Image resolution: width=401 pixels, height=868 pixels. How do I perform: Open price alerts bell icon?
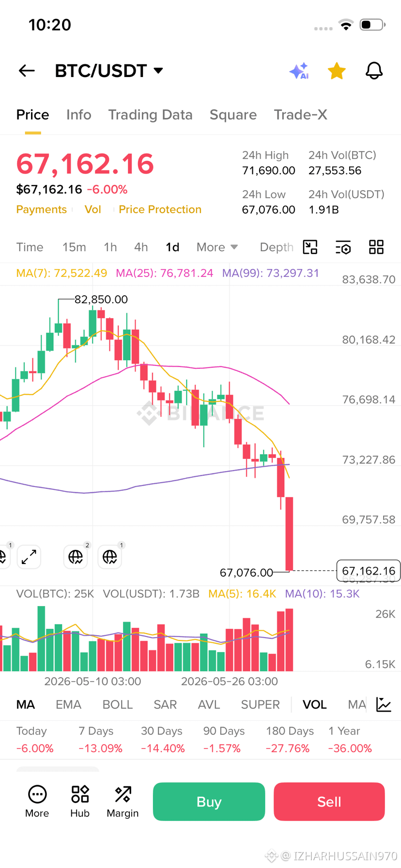(x=374, y=71)
